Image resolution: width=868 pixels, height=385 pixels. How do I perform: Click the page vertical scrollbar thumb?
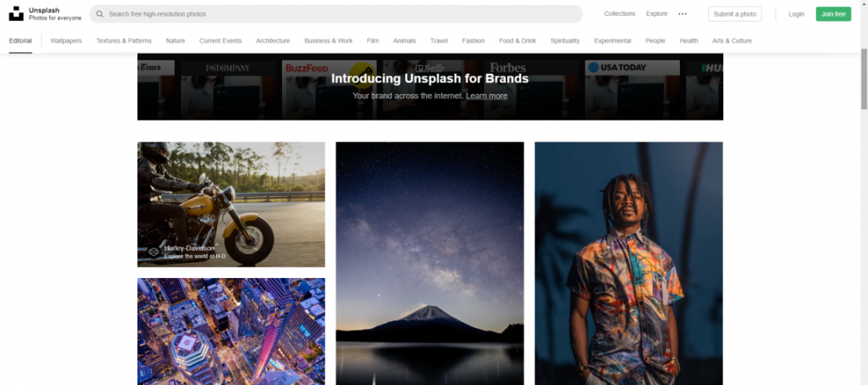click(863, 80)
